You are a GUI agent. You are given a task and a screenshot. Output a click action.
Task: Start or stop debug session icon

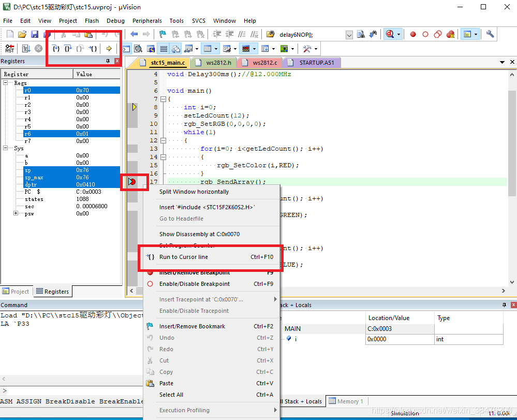click(390, 34)
